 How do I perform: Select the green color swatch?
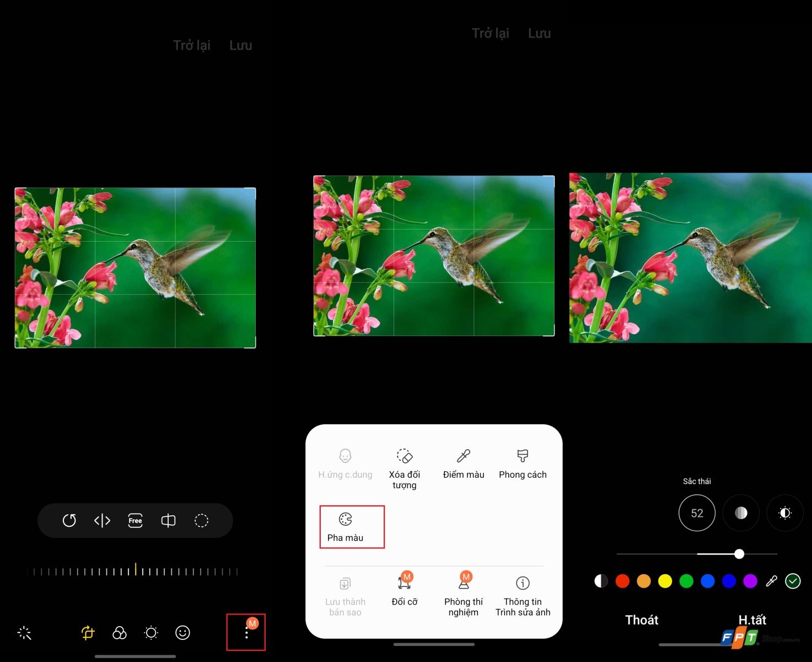(x=686, y=581)
